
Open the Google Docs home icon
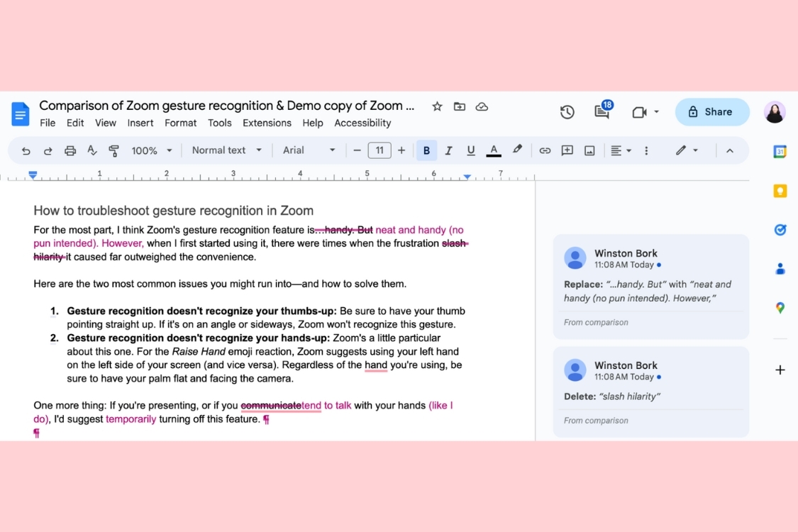(x=21, y=113)
